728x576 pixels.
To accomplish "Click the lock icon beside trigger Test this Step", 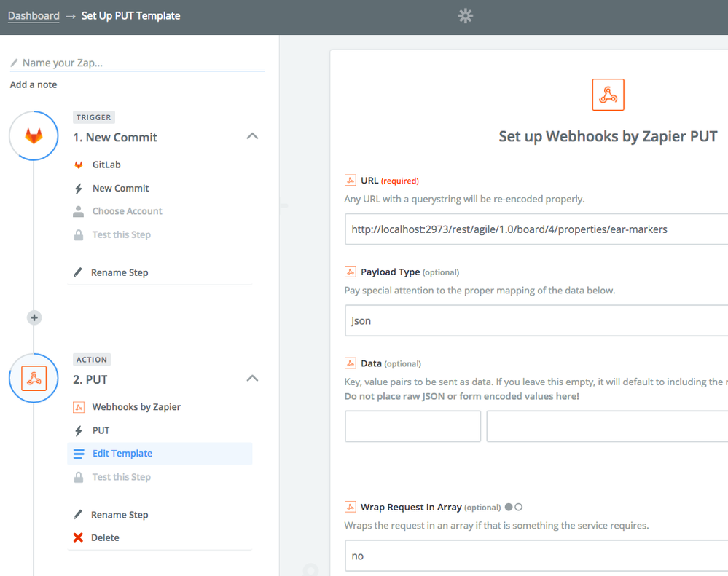I will coord(79,234).
